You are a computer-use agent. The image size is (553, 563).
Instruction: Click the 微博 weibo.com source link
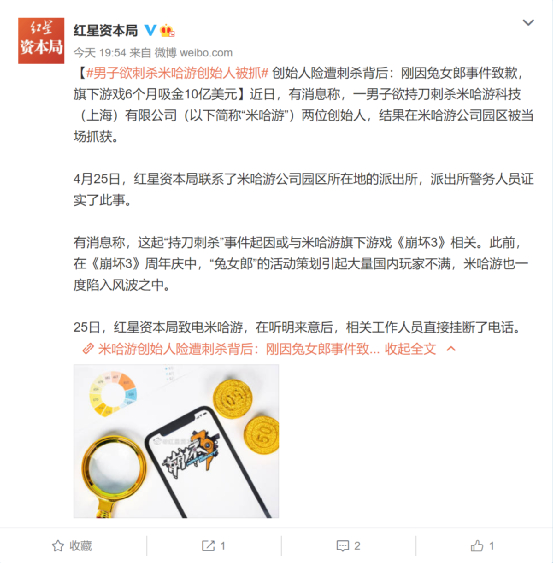click(194, 53)
